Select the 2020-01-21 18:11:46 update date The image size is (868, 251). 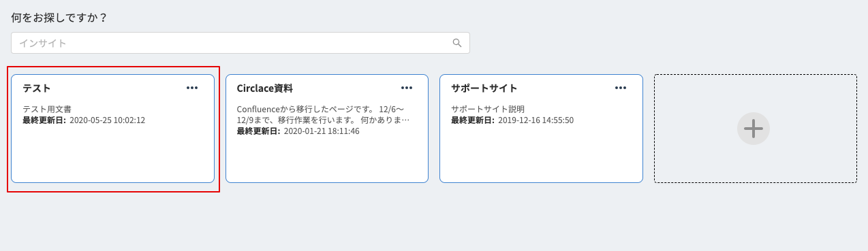(322, 131)
